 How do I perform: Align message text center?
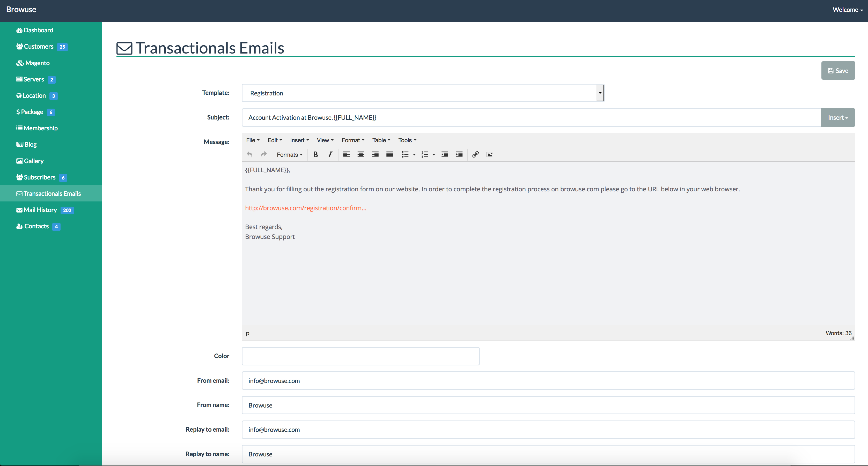(x=361, y=155)
